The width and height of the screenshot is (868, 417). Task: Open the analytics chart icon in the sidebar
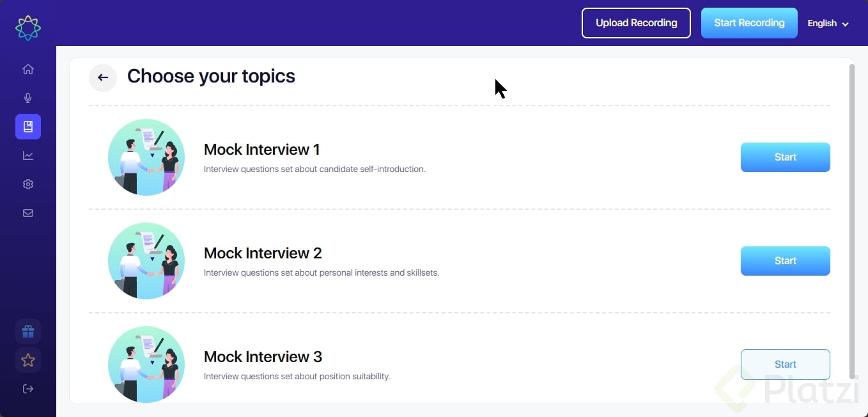28,155
